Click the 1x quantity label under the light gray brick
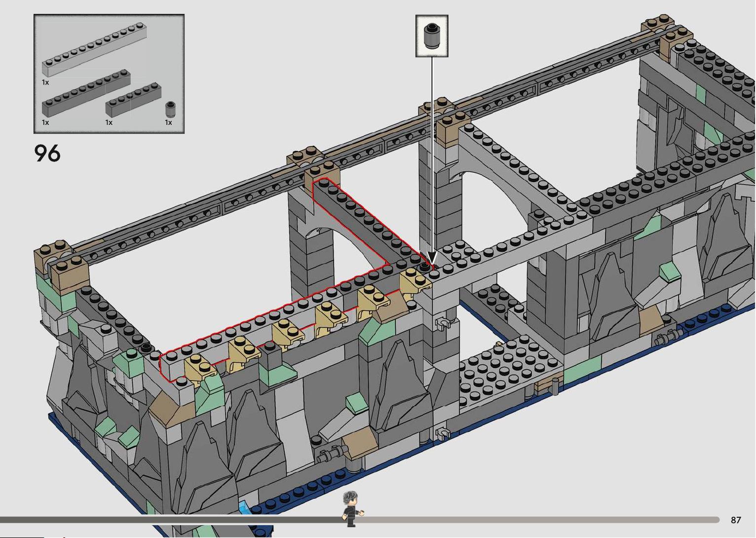Viewport: 756px width, 538px height. (45, 82)
